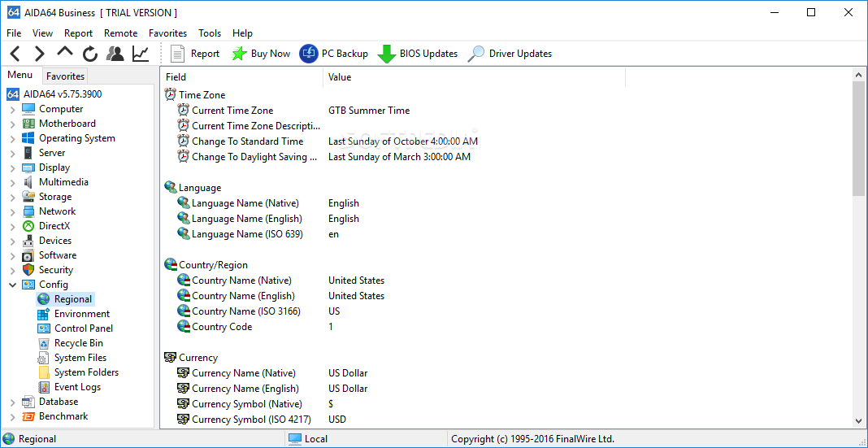
Task: Open the user management icon in toolbar
Action: 115,54
